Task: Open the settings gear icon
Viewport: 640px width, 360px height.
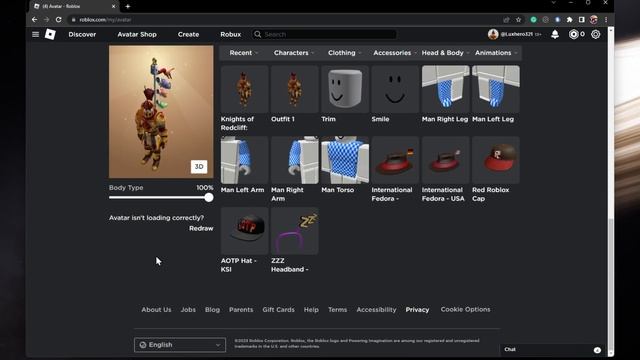Action: [x=596, y=34]
